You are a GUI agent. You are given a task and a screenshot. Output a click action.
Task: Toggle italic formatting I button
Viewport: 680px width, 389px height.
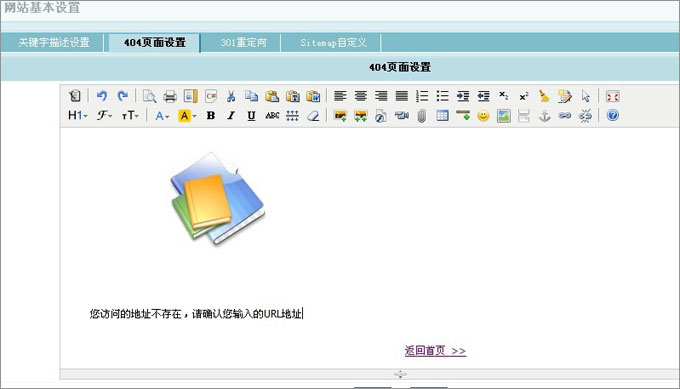click(x=231, y=116)
